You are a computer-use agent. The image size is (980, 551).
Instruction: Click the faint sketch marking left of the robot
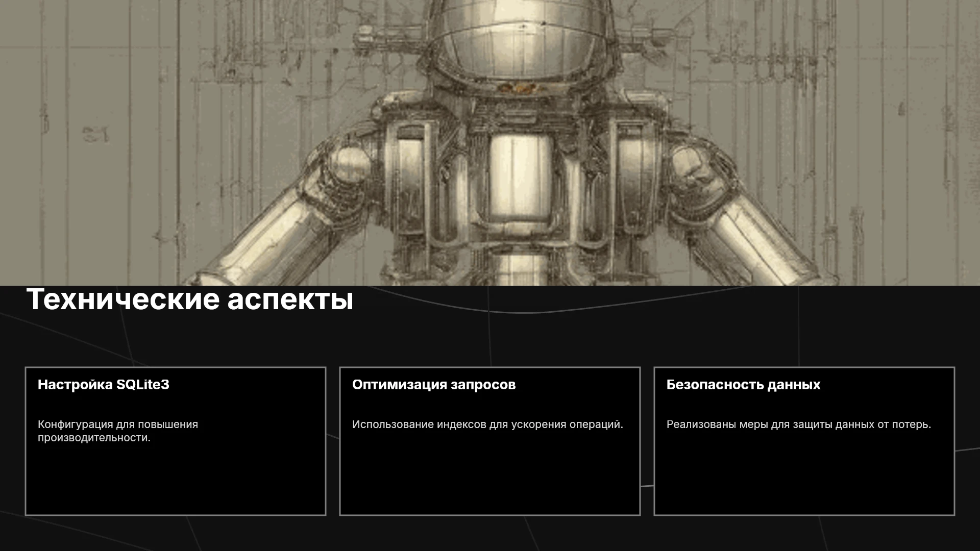(95, 134)
